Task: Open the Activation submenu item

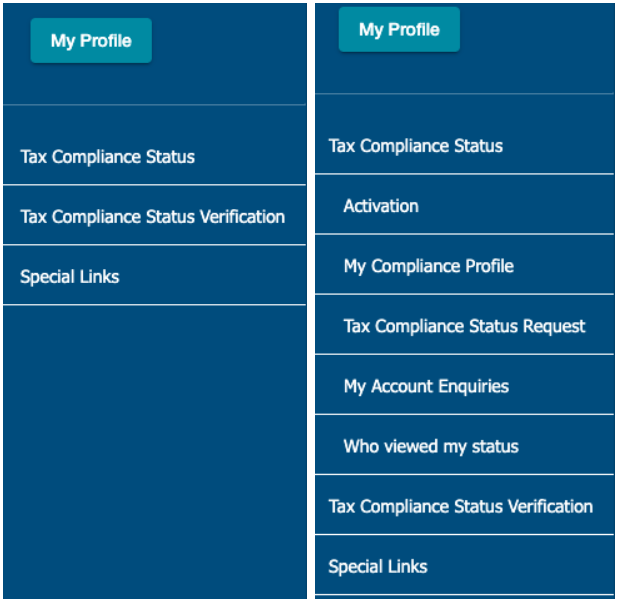Action: pyautogui.click(x=464, y=206)
